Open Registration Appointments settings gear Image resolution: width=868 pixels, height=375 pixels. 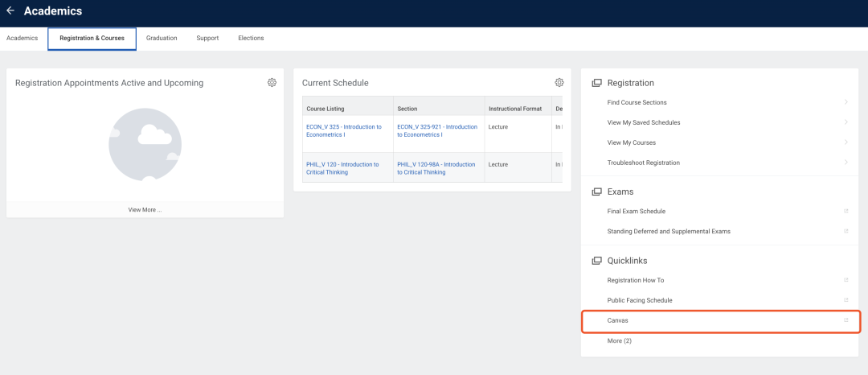click(272, 83)
